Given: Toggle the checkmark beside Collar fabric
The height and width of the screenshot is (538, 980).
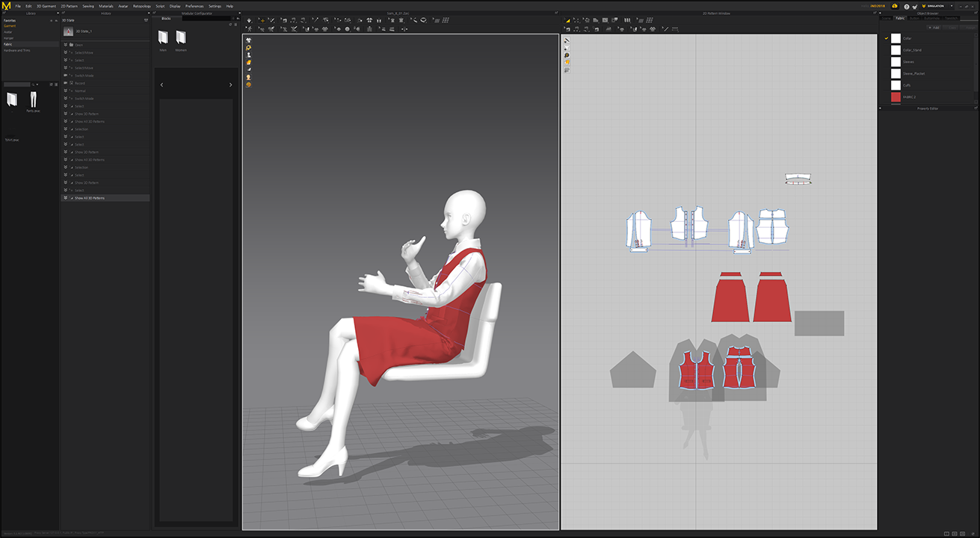Looking at the screenshot, I should (x=886, y=38).
